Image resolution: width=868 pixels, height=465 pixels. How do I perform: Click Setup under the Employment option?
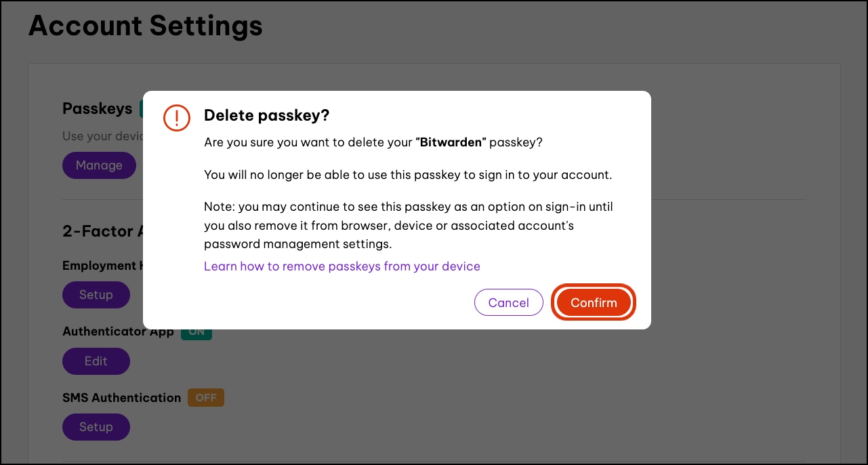pyautogui.click(x=96, y=295)
